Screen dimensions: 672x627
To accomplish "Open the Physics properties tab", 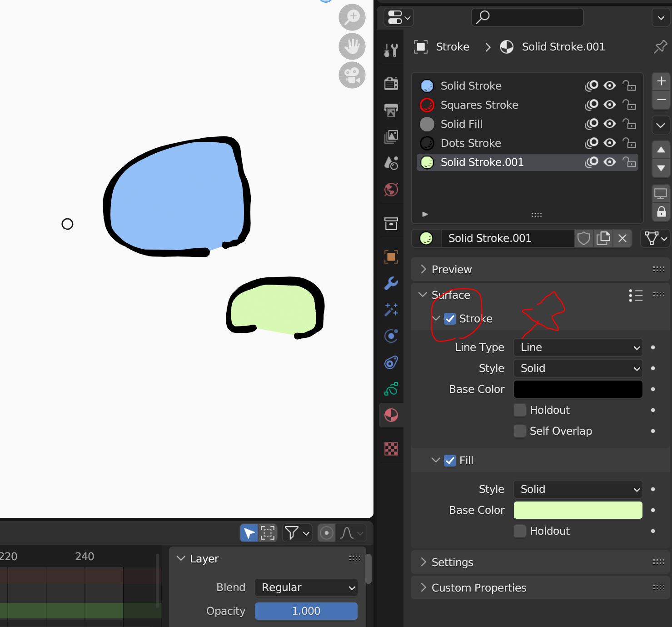I will (x=391, y=336).
